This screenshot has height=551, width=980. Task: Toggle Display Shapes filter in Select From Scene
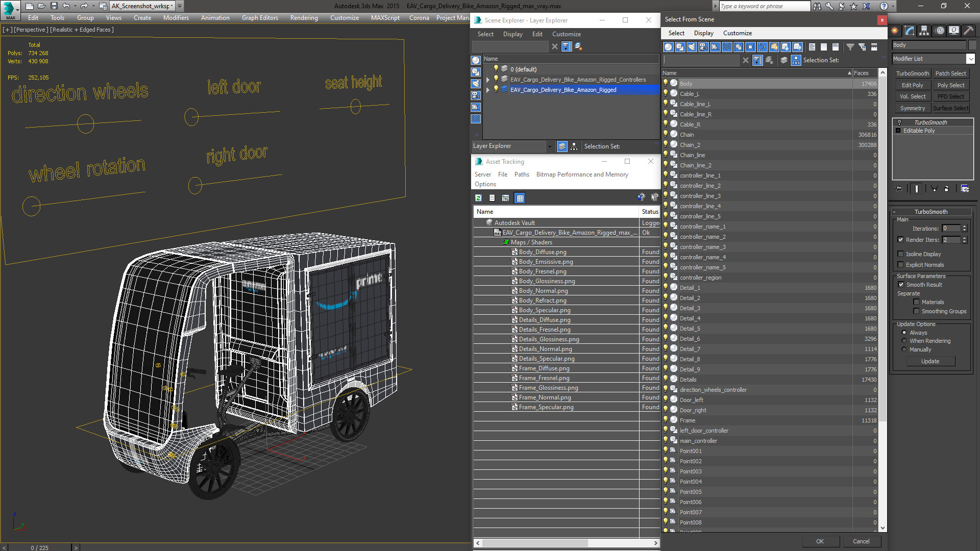(680, 47)
